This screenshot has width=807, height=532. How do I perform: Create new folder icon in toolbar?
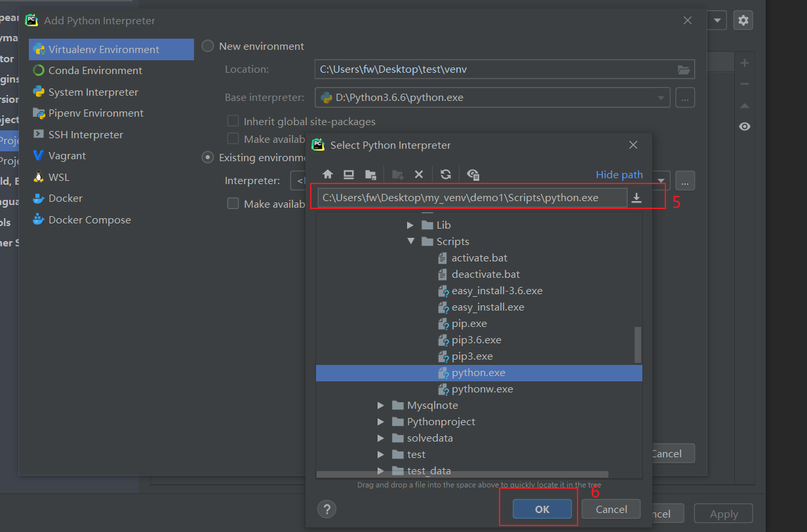point(397,174)
